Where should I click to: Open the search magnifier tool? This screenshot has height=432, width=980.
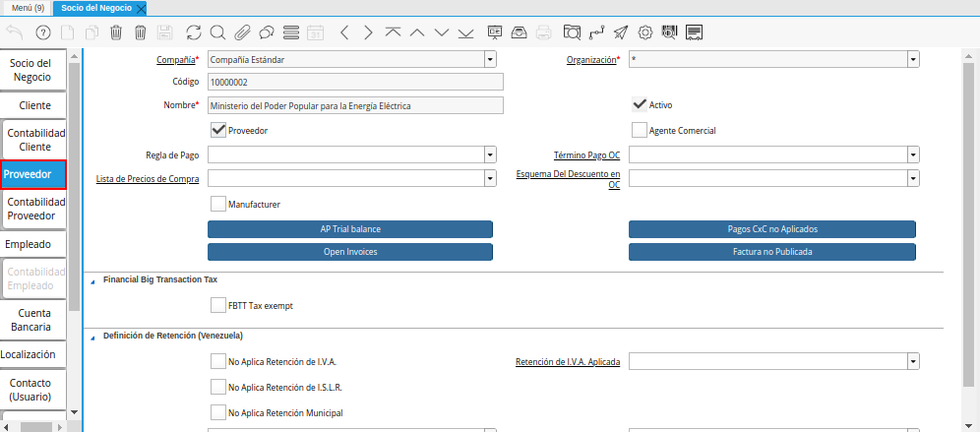click(x=217, y=32)
